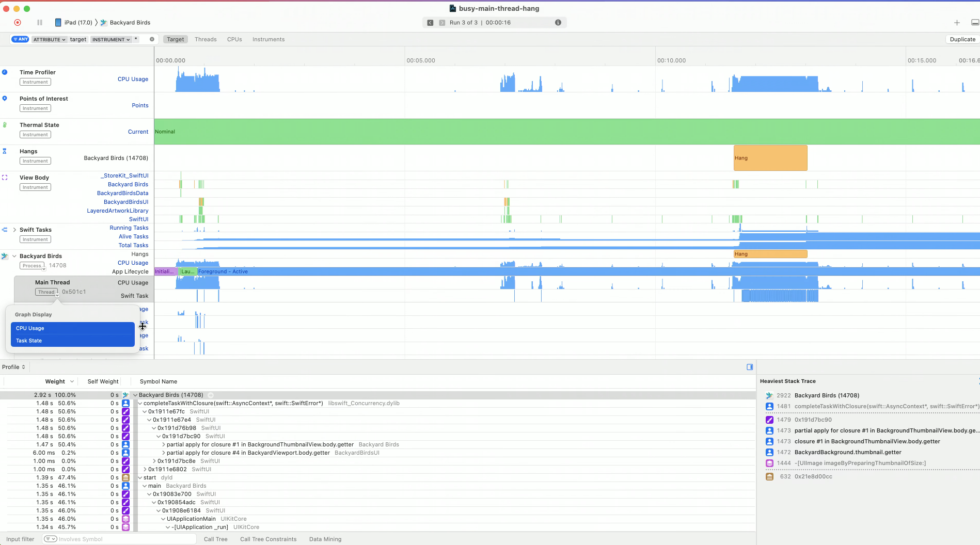The image size is (980, 545).
Task: Expand the Swift Tasks track
Action: [x=14, y=230]
